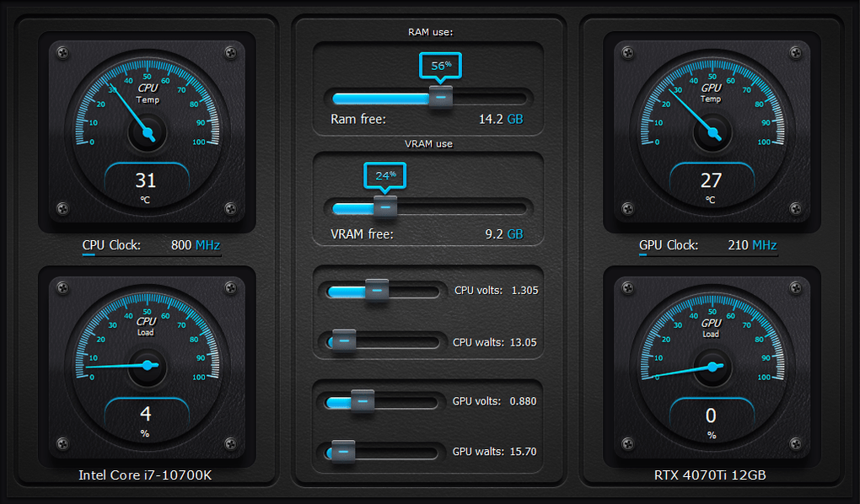This screenshot has height=504, width=860.
Task: Click the RAM use slider handle
Action: [x=440, y=98]
